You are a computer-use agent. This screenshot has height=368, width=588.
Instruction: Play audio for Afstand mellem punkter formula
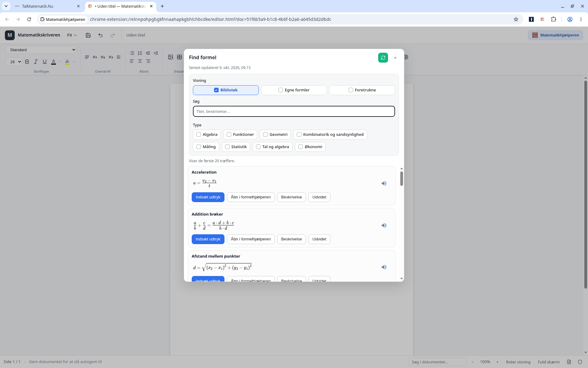point(384,267)
